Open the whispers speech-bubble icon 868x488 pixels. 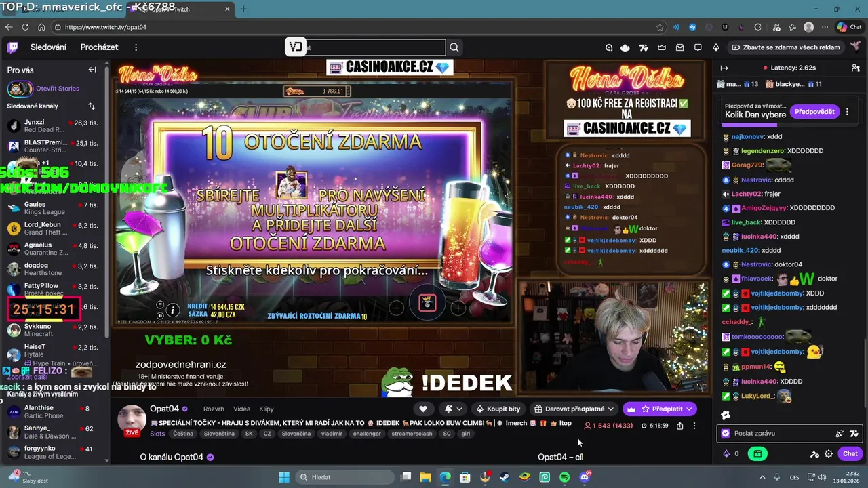pos(698,47)
